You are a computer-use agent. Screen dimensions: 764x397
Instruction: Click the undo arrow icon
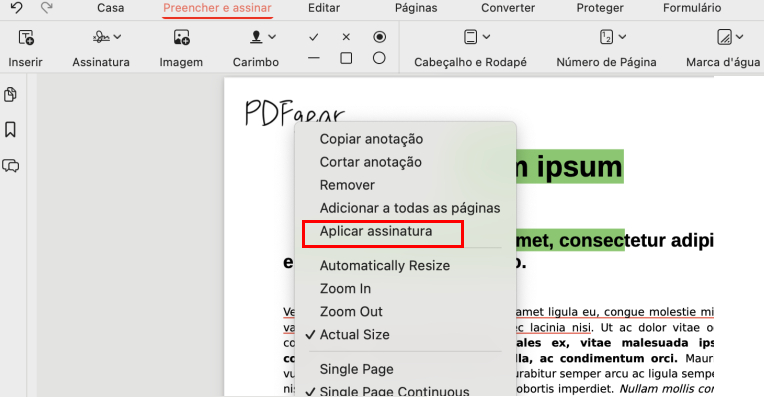(x=16, y=8)
